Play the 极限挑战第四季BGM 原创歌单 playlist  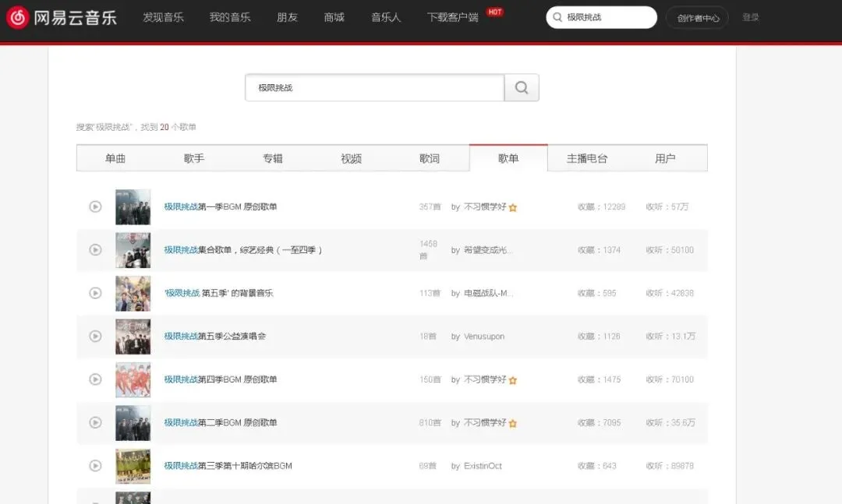pos(95,379)
